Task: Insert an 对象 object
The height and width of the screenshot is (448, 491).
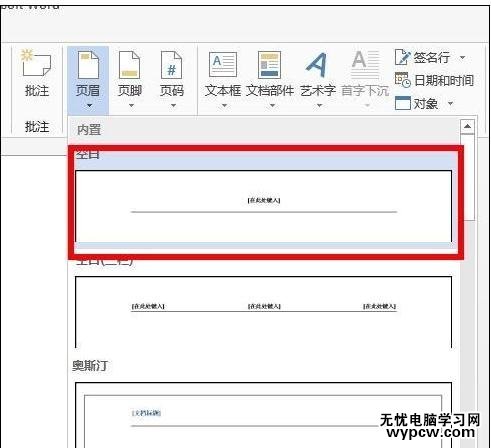Action: (417, 103)
